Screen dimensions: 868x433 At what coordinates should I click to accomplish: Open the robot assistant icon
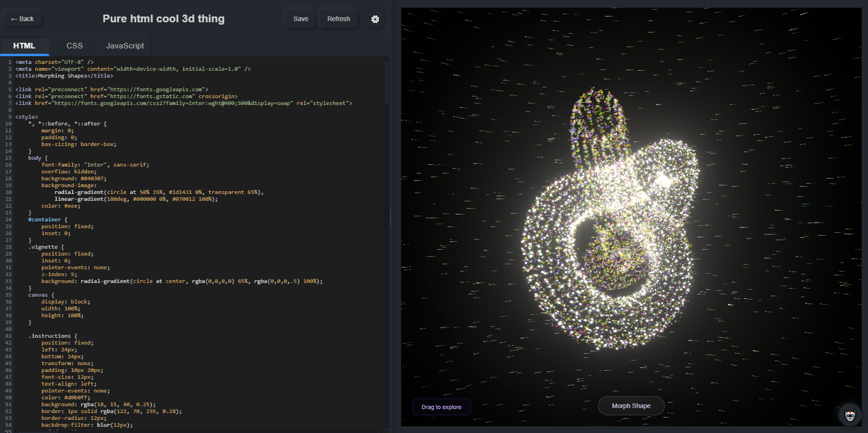pyautogui.click(x=850, y=415)
